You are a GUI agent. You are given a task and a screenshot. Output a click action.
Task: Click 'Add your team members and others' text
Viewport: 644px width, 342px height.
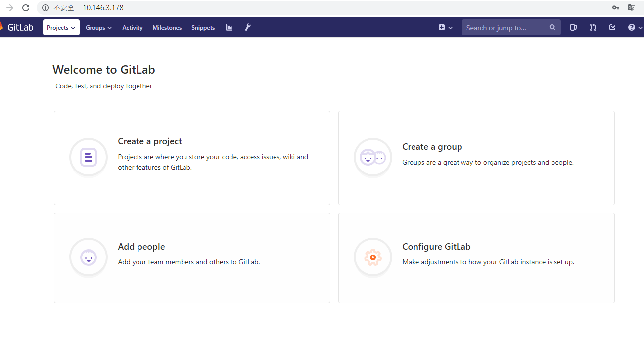click(189, 262)
